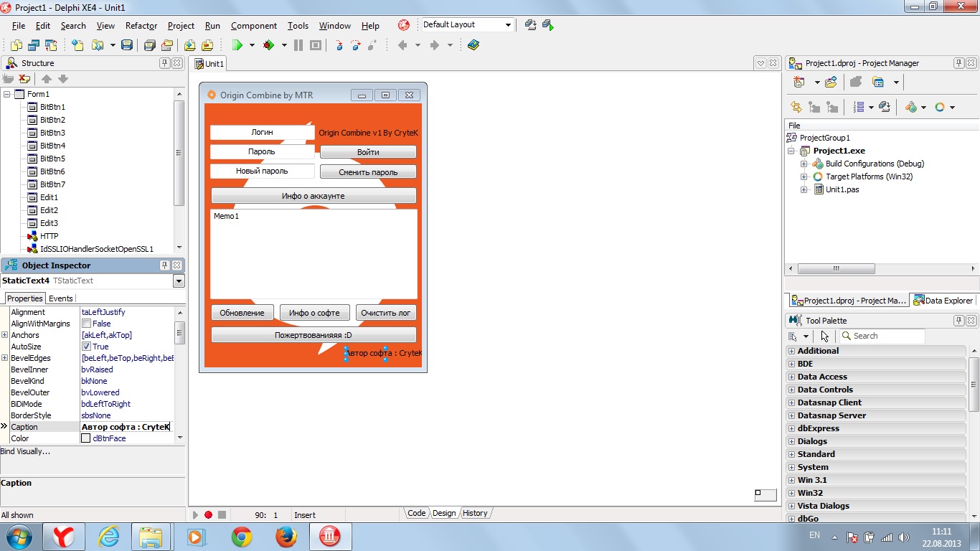Switch to the Events tab
The width and height of the screenshot is (980, 551).
(61, 298)
